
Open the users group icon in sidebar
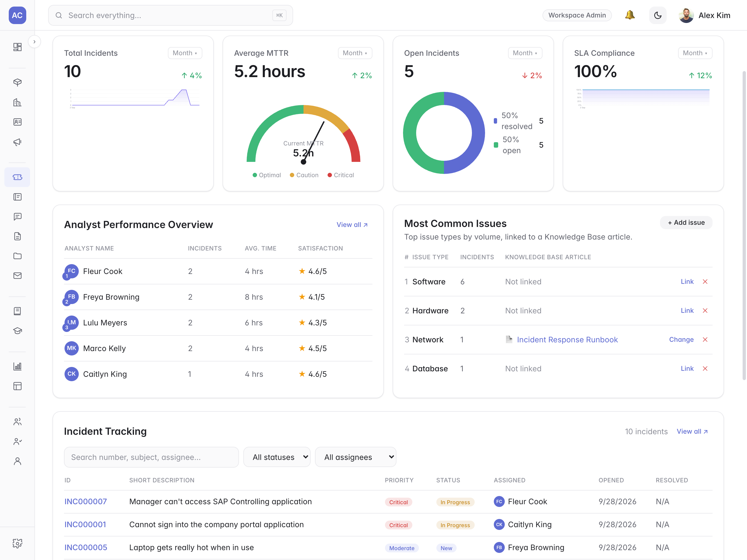(x=17, y=422)
